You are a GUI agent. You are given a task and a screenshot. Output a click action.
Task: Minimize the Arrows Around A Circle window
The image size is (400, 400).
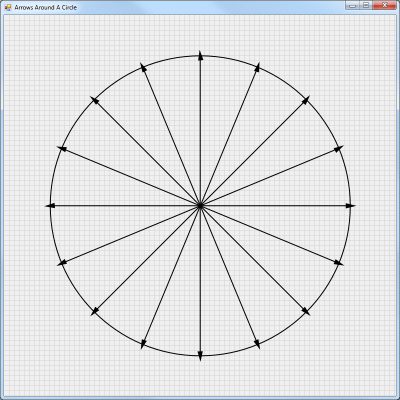click(352, 5)
